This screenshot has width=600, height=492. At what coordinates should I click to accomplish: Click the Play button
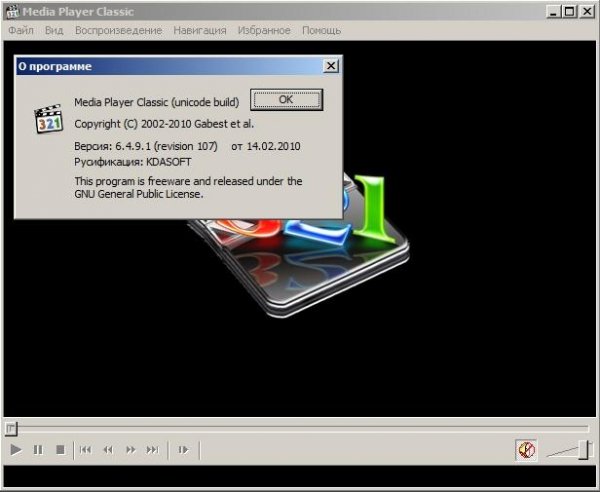point(16,450)
